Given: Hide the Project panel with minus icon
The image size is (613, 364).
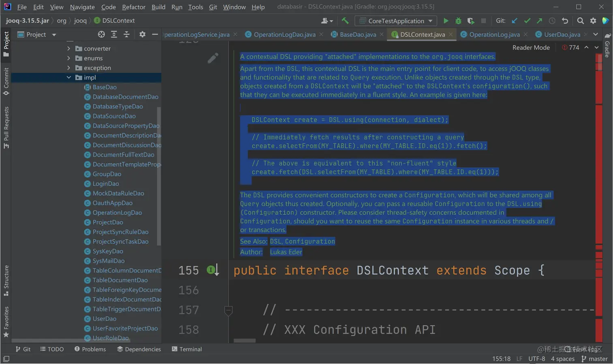Looking at the screenshot, I should [155, 34].
